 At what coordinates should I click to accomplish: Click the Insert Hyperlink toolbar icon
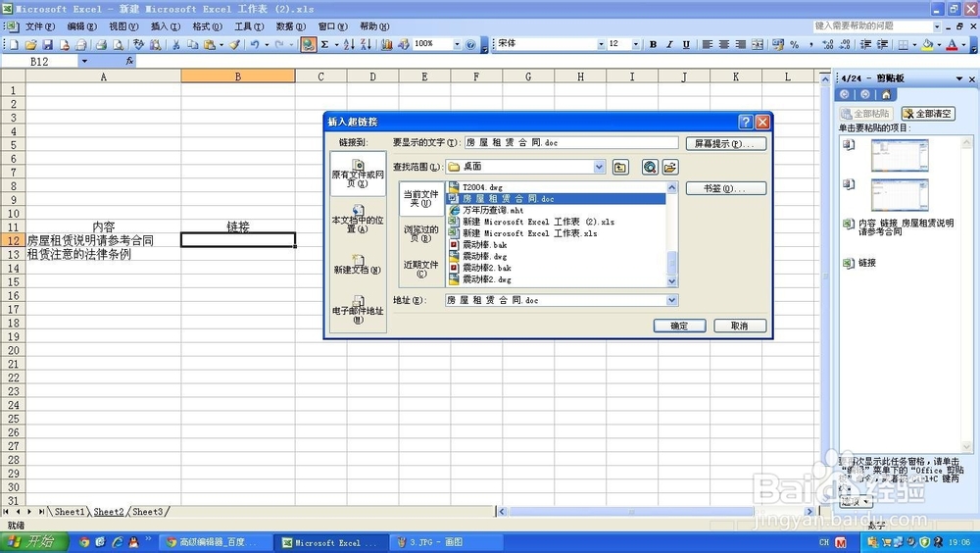[308, 44]
